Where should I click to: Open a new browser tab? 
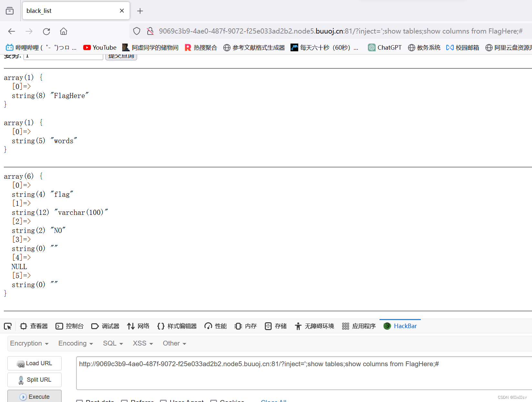(x=140, y=11)
